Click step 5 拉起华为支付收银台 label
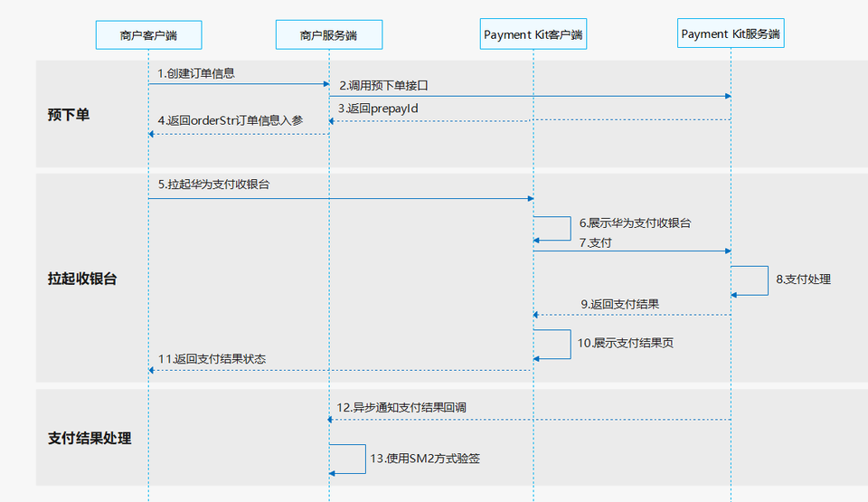This screenshot has height=502, width=868. tap(213, 185)
